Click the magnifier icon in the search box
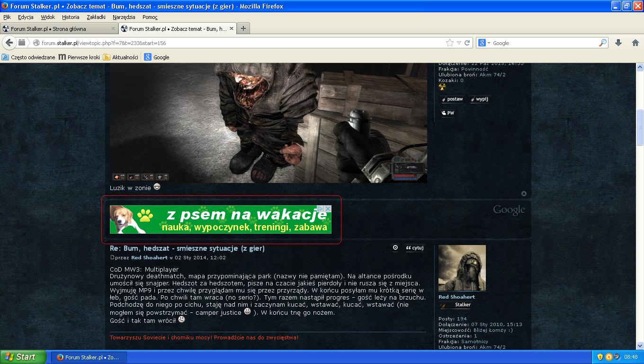The image size is (644, 364). [x=603, y=43]
